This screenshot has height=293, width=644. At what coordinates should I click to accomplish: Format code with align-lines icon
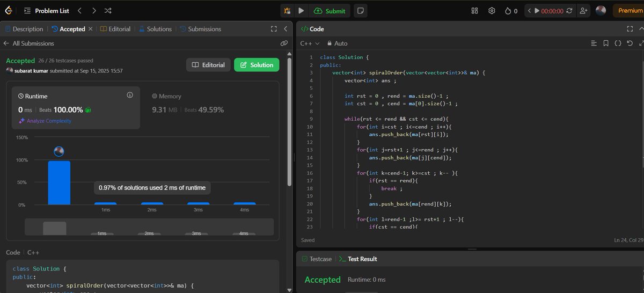pyautogui.click(x=594, y=43)
